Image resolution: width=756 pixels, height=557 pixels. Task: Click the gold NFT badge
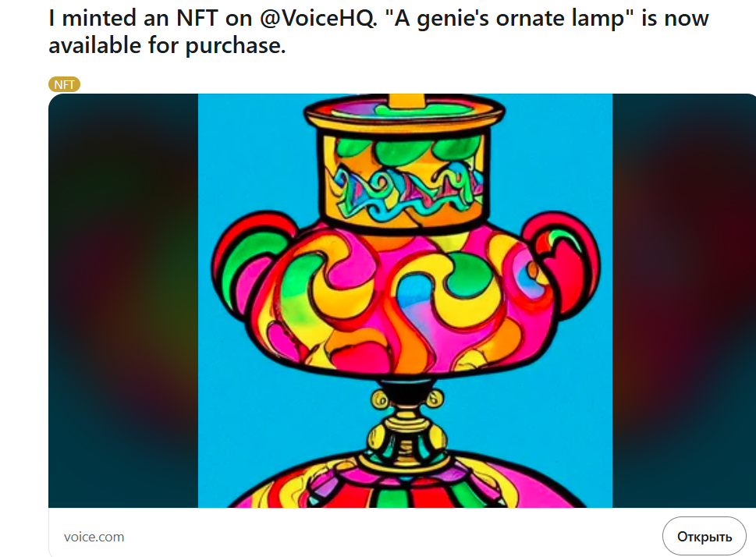tap(64, 84)
